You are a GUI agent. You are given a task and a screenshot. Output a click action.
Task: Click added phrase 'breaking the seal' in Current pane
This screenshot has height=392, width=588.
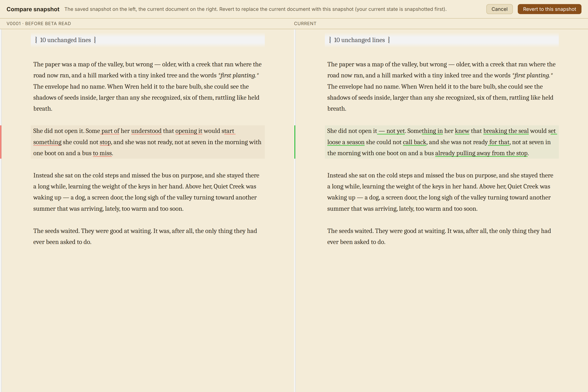506,131
